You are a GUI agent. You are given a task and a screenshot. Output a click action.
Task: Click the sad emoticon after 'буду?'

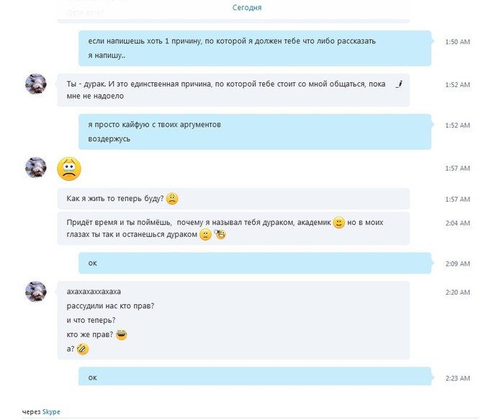pos(172,199)
